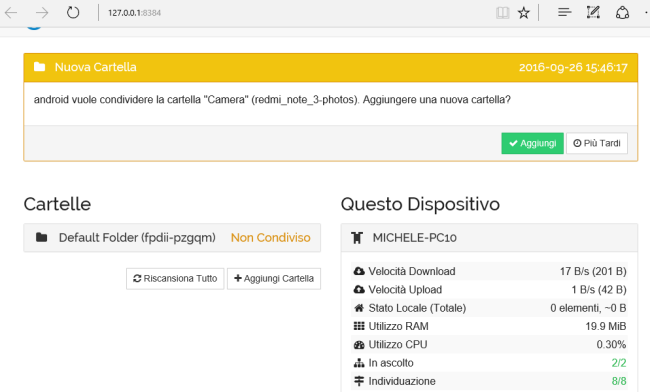Click the folder icon in the Nuova Cartella header
The height and width of the screenshot is (392, 650).
[x=39, y=67]
